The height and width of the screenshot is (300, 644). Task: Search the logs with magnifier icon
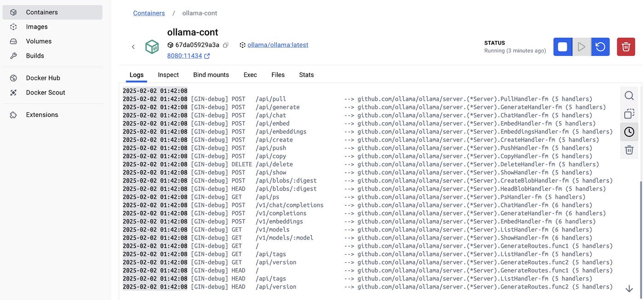point(629,96)
